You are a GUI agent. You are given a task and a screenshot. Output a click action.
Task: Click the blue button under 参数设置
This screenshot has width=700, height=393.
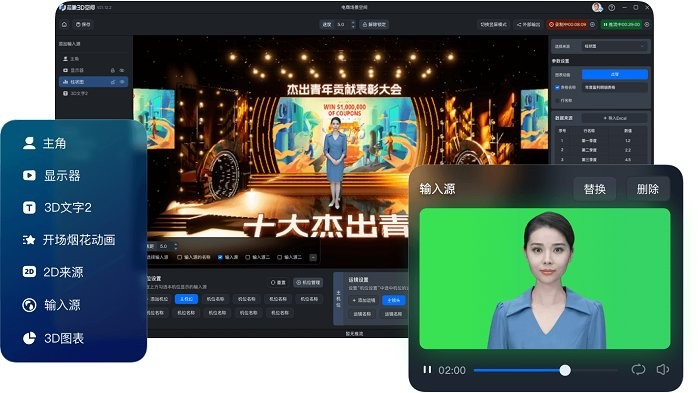pos(615,75)
